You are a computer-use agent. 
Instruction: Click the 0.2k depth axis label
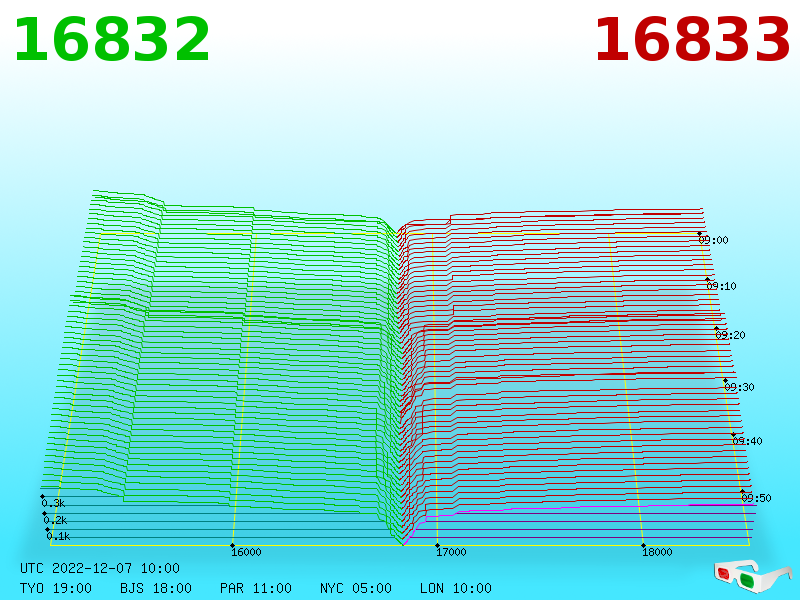click(x=55, y=520)
